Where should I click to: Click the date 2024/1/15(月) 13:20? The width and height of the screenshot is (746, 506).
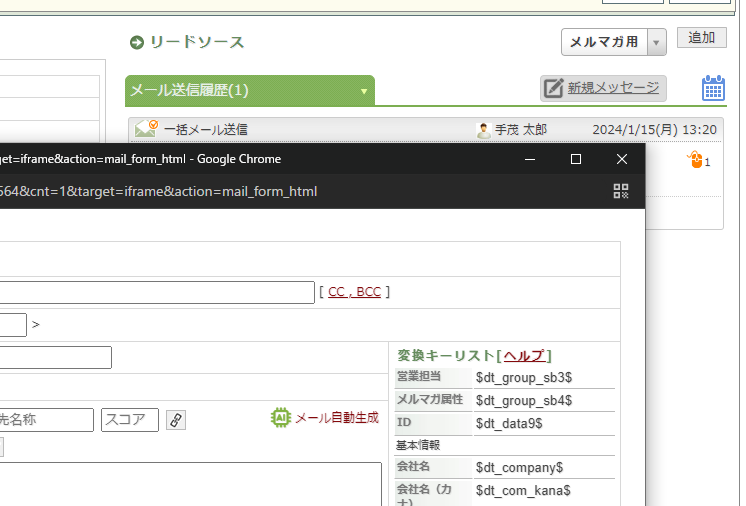pyautogui.click(x=654, y=130)
